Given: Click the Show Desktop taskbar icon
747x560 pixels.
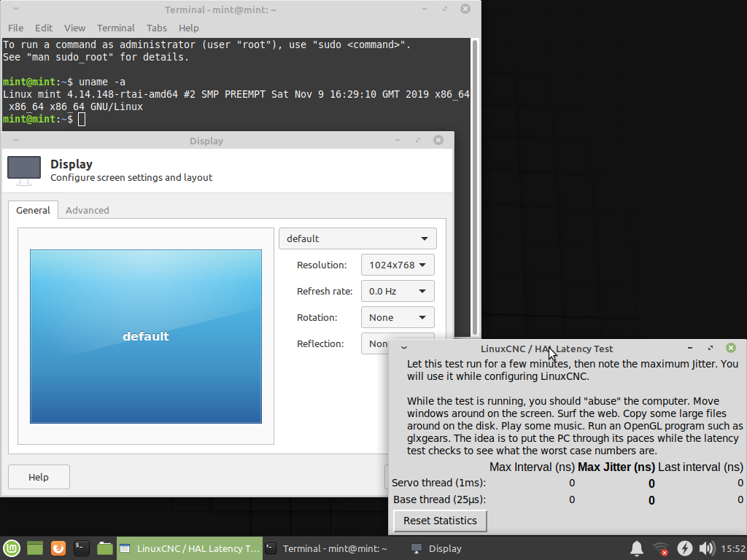Looking at the screenshot, I should click(x=35, y=548).
